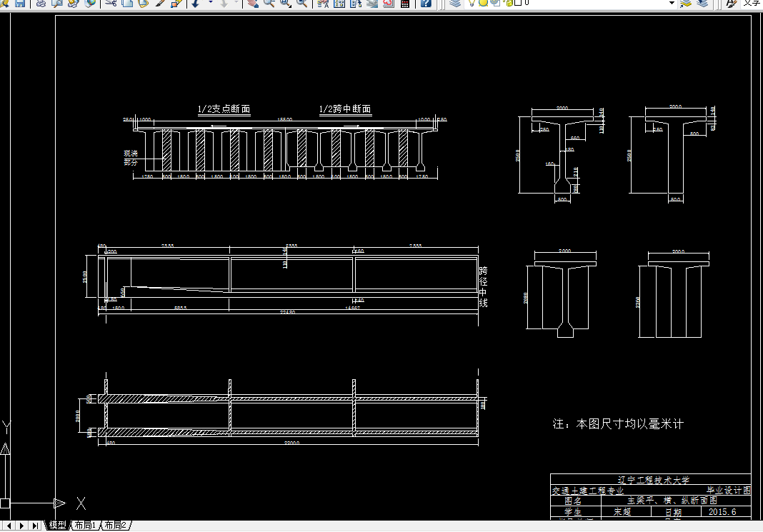Select the Zoom Realtime magnifier
Screen dimensions: 763x532
(x=269, y=4)
